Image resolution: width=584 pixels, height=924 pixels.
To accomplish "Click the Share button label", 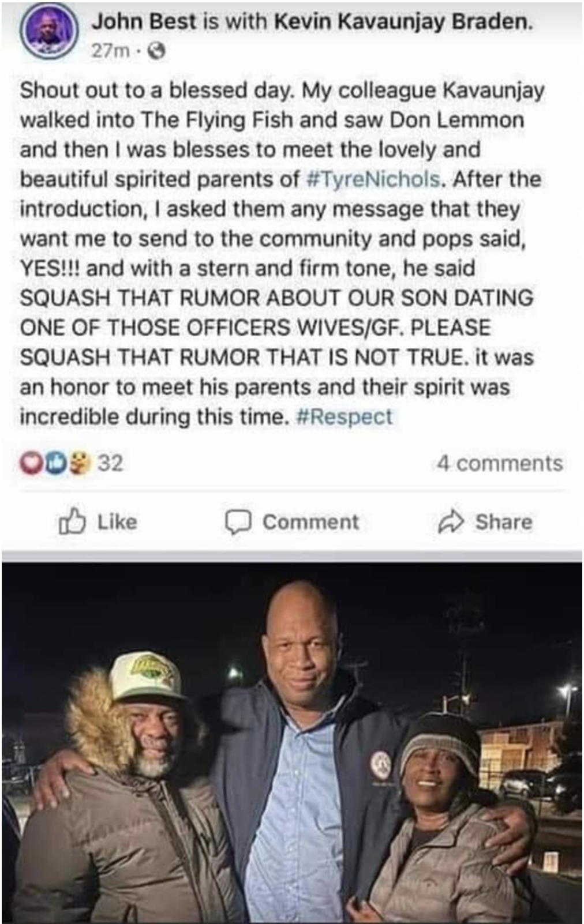I will tap(504, 522).
